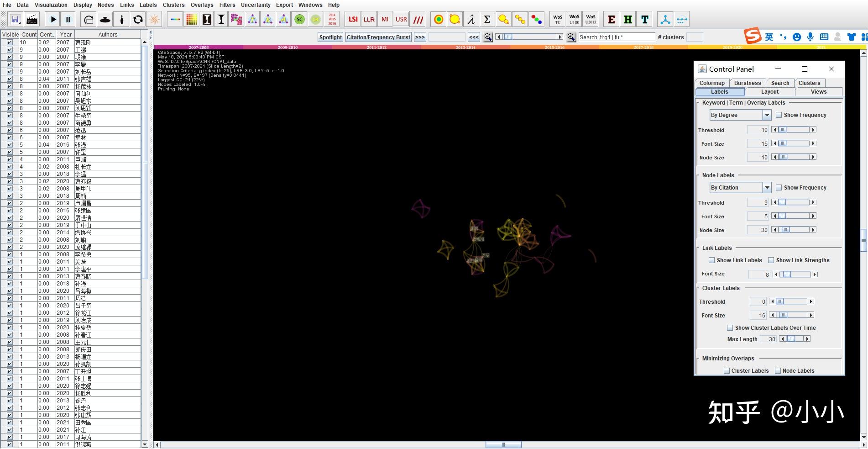Click the sigma symbol toolbar icon
This screenshot has height=449, width=868.
[x=487, y=20]
